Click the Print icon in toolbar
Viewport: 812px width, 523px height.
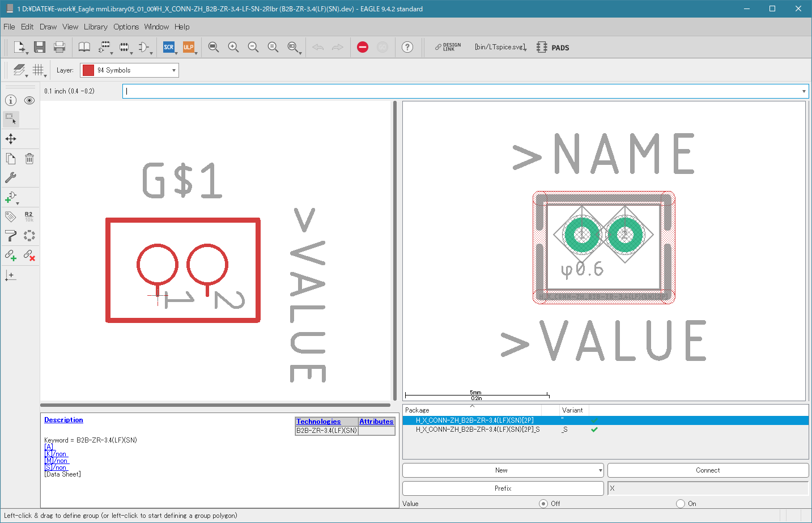[59, 47]
